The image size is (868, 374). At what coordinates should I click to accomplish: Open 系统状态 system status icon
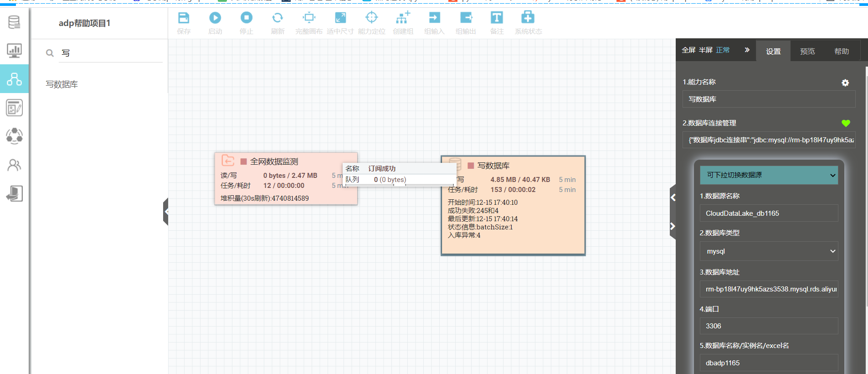point(528,18)
